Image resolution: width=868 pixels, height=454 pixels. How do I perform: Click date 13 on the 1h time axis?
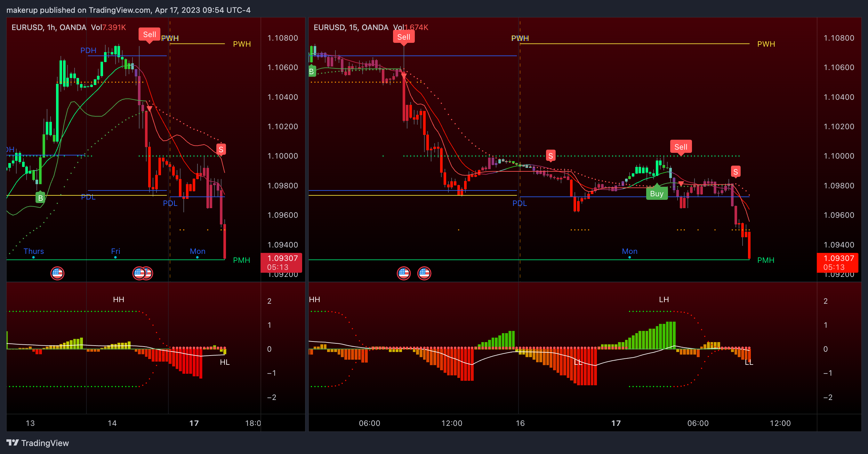point(30,423)
